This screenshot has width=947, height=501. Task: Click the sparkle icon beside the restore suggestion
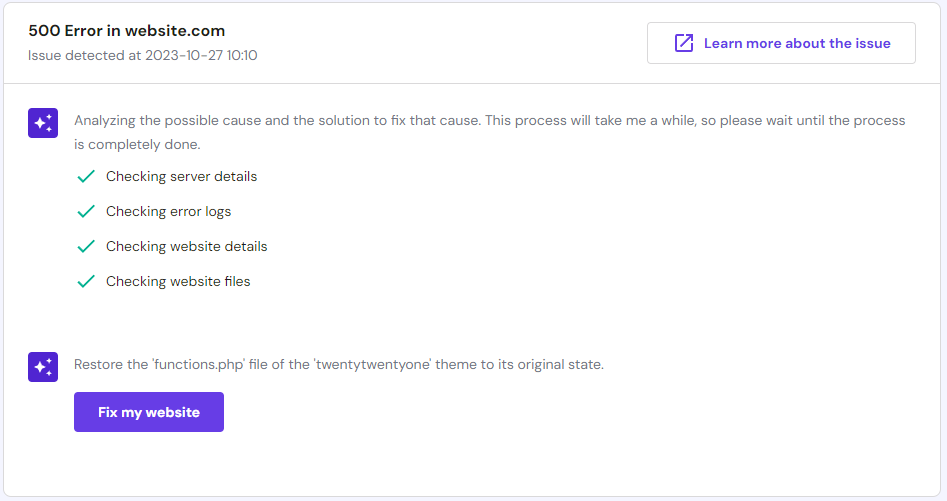coord(43,367)
